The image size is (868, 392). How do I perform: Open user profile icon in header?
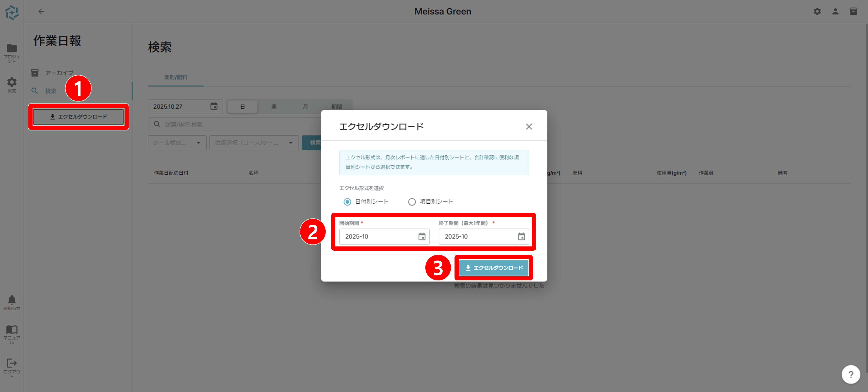[x=835, y=11]
